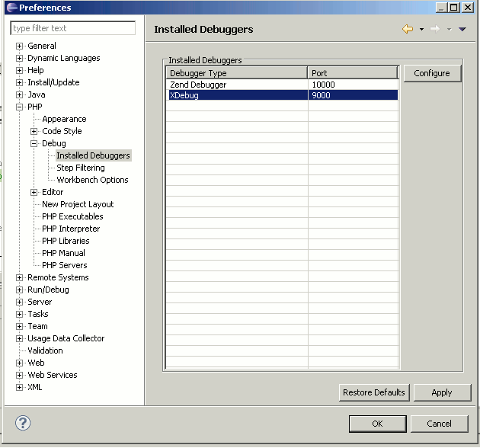
Task: Confirm with the OK button
Action: 377,424
